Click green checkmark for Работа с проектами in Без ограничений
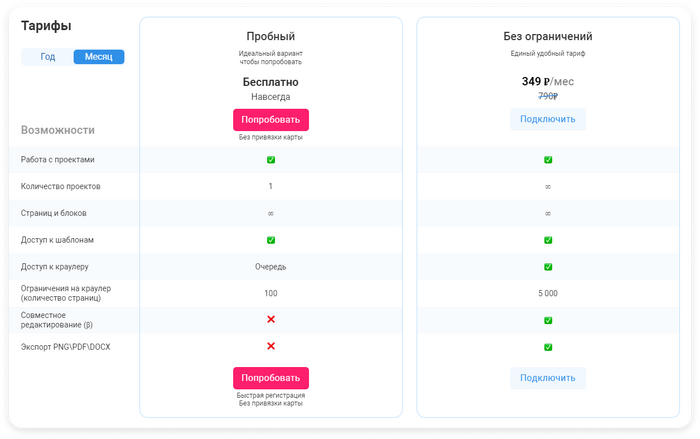 click(548, 160)
